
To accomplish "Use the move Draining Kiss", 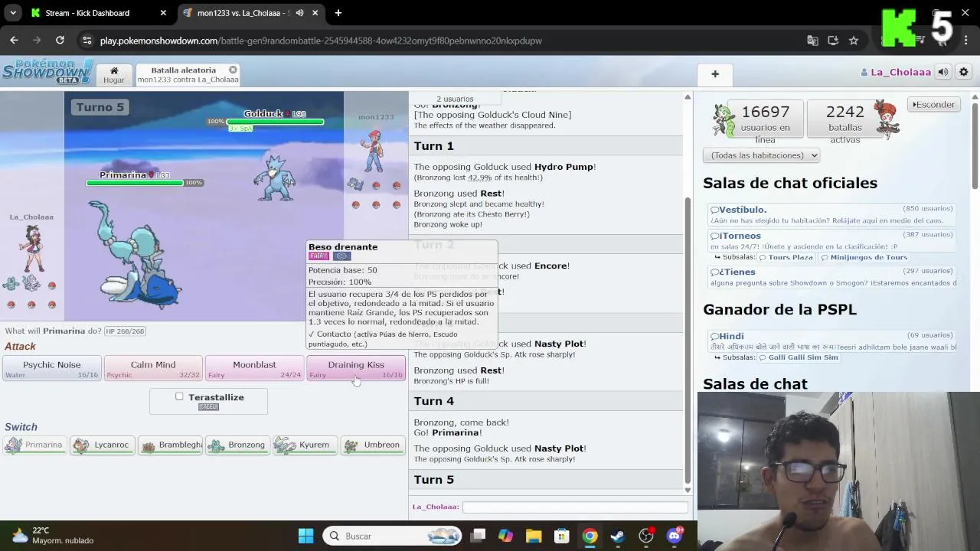I will (x=356, y=368).
